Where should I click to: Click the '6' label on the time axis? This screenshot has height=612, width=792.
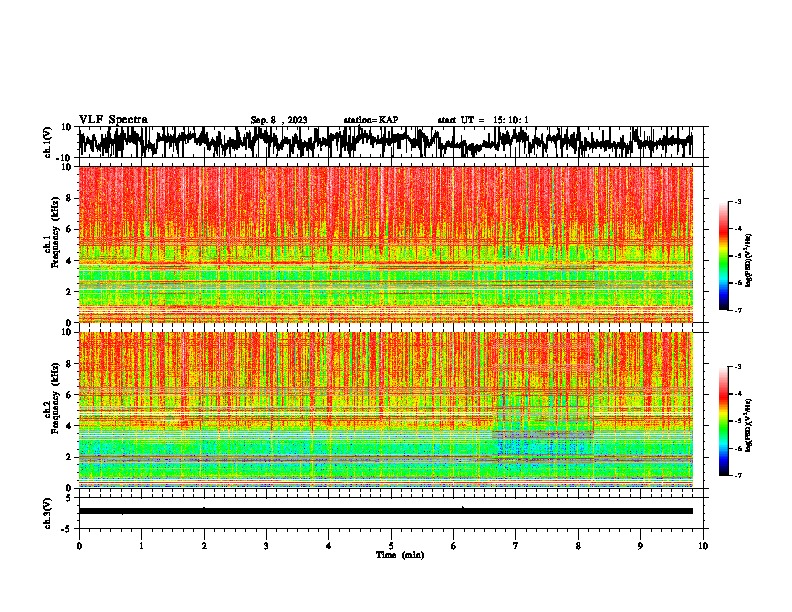454,546
